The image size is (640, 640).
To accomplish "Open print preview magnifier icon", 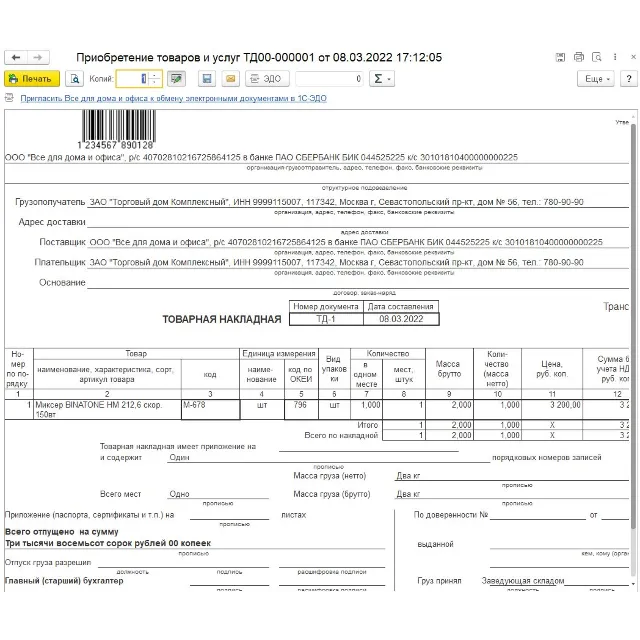I will click(75, 79).
